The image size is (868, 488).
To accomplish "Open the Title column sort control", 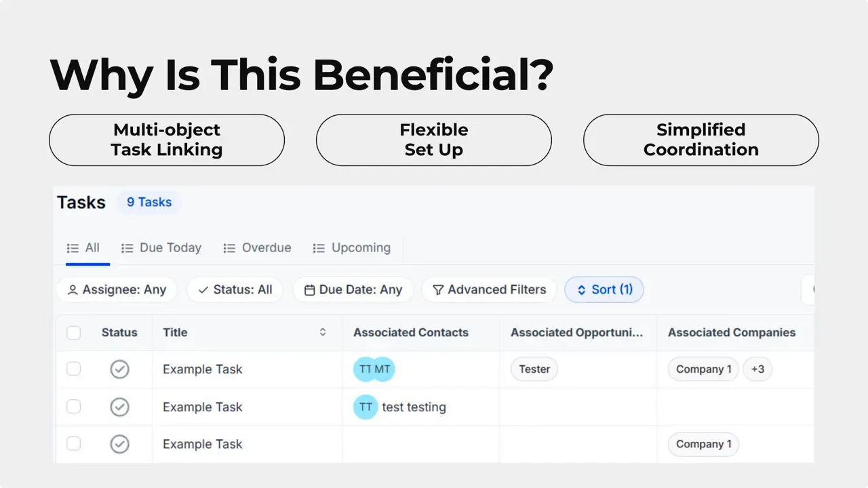I will tap(323, 332).
